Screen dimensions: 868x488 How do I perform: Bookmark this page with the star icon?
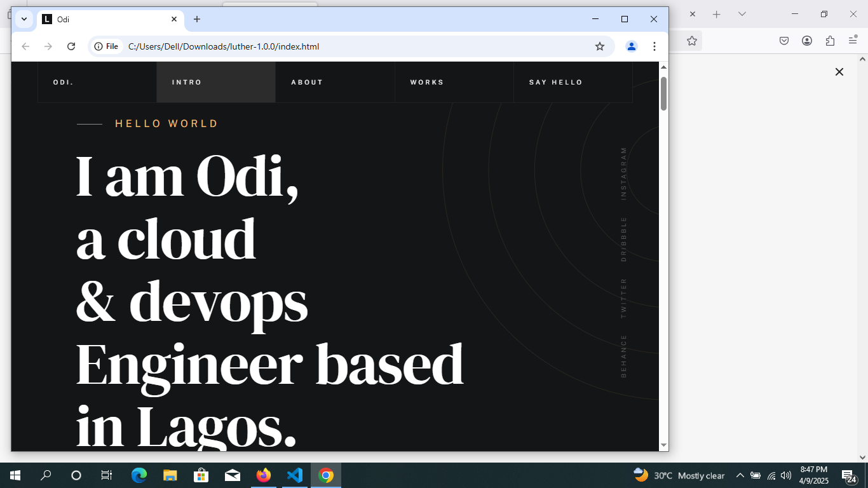coord(600,46)
